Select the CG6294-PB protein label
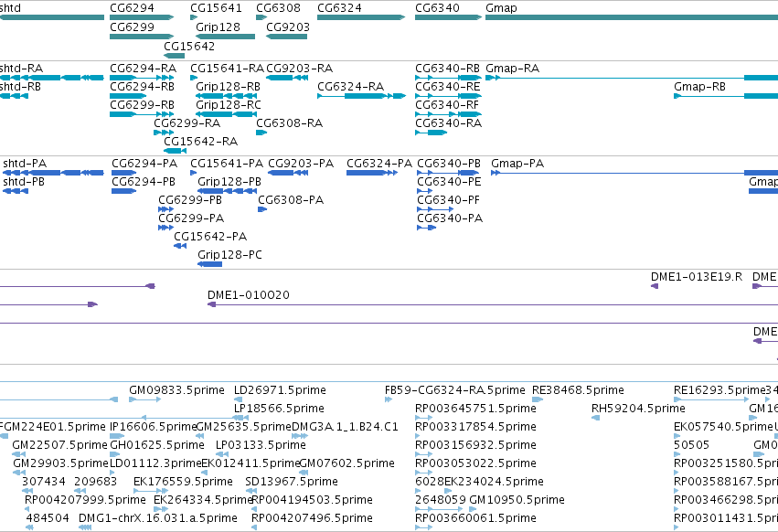 [x=144, y=182]
